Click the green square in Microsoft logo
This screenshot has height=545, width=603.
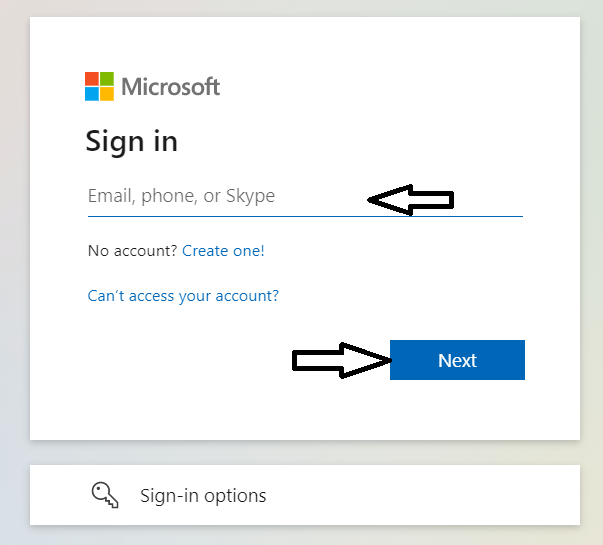[x=107, y=78]
